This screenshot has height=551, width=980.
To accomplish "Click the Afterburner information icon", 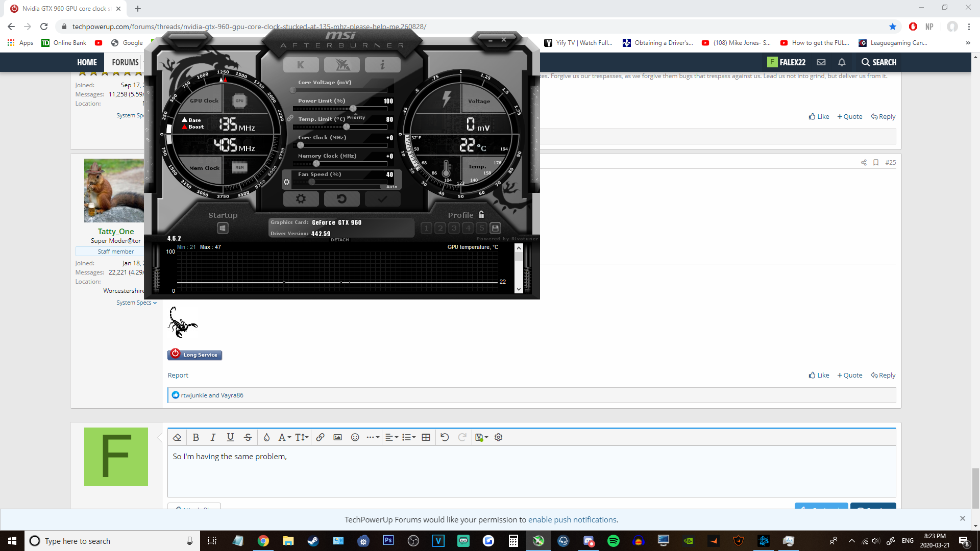I will pyautogui.click(x=382, y=64).
